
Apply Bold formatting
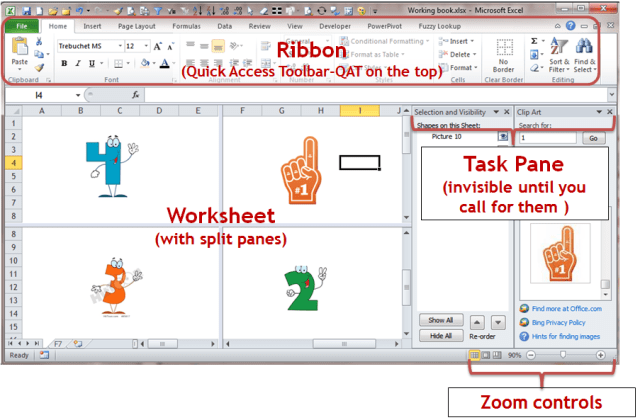point(64,63)
